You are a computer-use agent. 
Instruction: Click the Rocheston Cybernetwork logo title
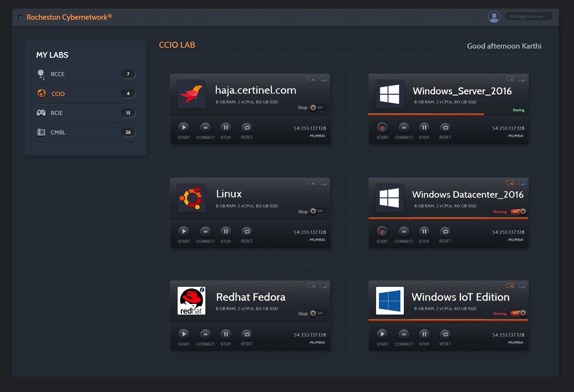(x=69, y=17)
